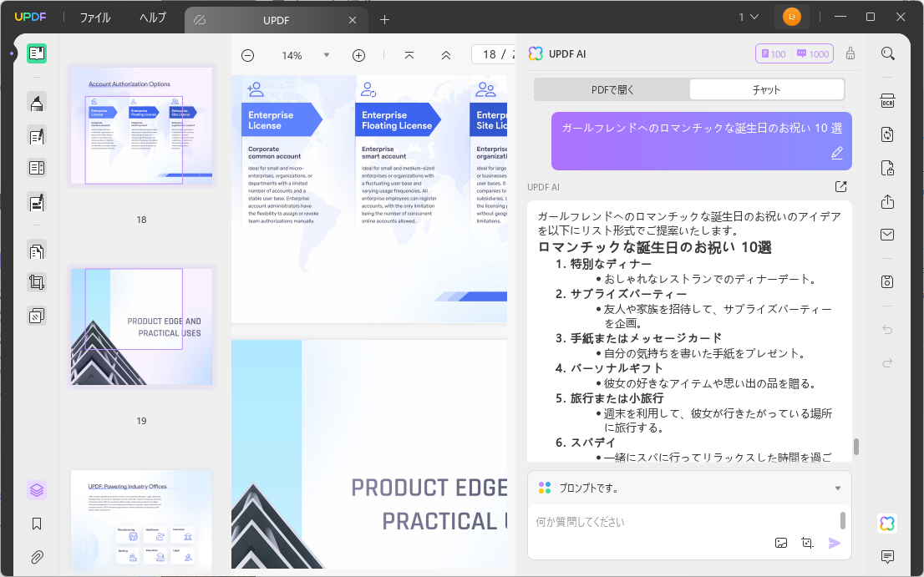
Task: Open the Protect PDF lock icon
Action: (x=887, y=168)
